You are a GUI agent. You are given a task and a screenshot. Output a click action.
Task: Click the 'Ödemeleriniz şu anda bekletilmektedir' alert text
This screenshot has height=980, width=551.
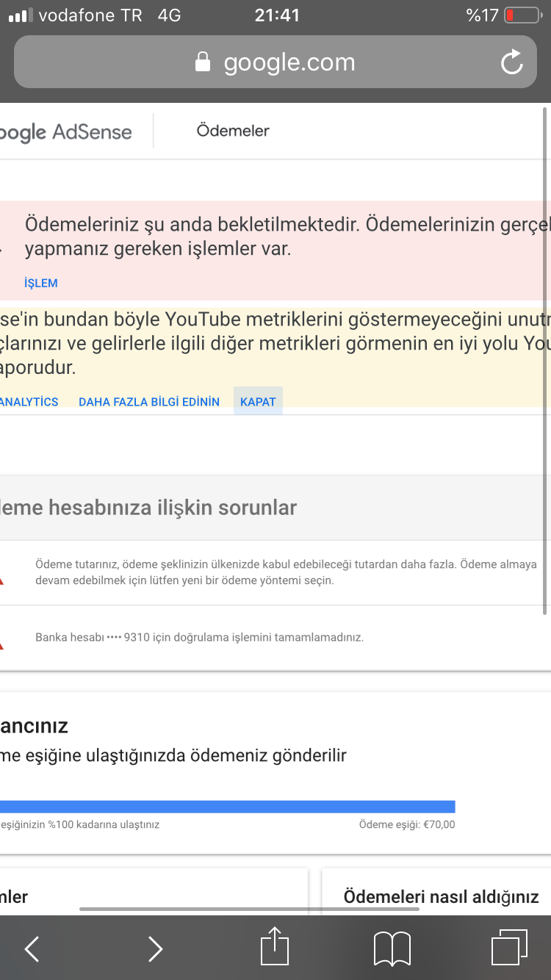point(287,237)
